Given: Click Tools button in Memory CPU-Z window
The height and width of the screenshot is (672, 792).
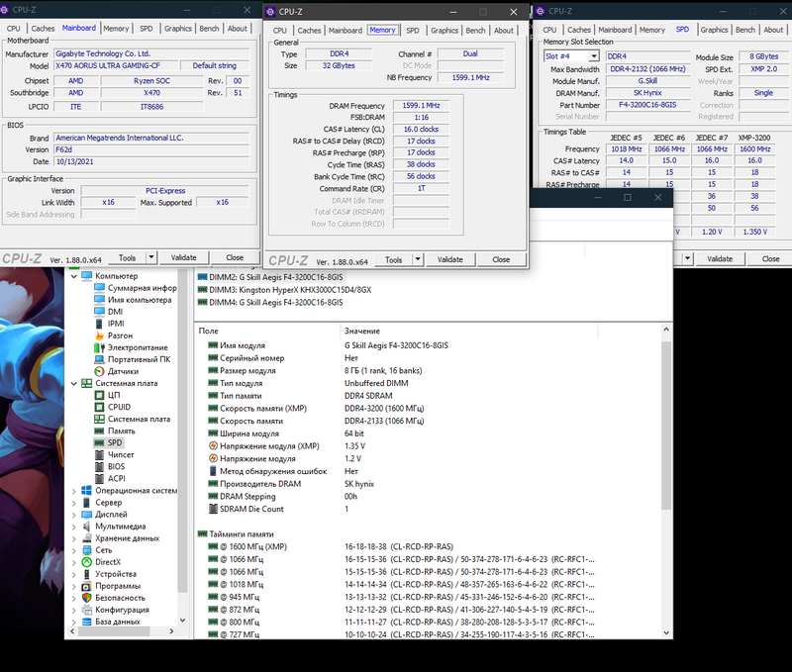Looking at the screenshot, I should click(393, 259).
